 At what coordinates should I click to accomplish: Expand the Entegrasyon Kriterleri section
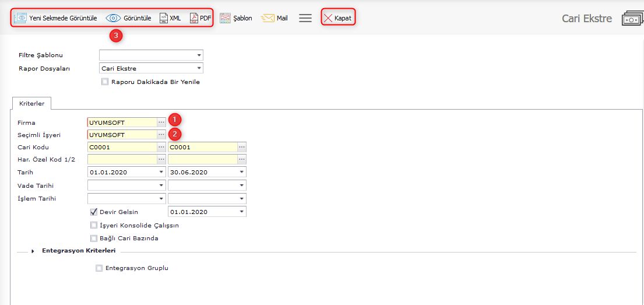(33, 251)
